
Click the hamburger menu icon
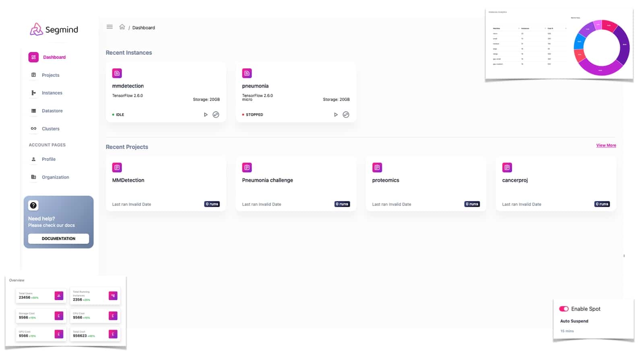tap(109, 27)
